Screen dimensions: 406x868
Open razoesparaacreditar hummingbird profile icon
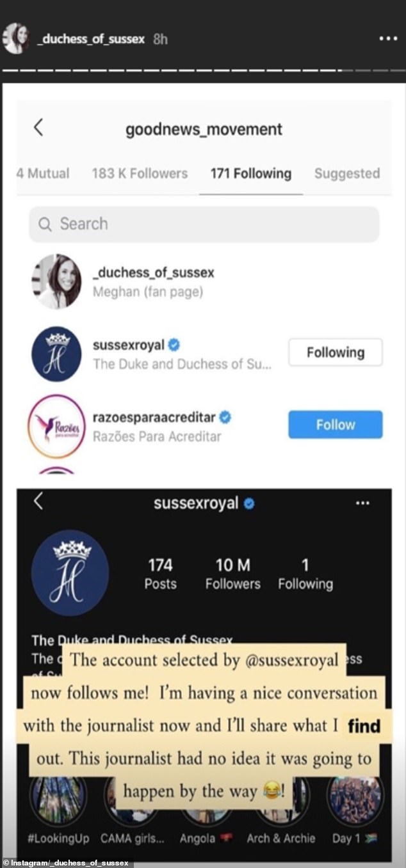(x=56, y=426)
